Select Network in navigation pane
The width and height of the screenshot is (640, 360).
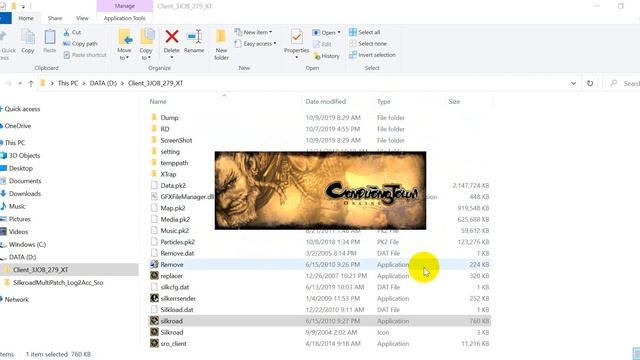pyautogui.click(x=16, y=299)
